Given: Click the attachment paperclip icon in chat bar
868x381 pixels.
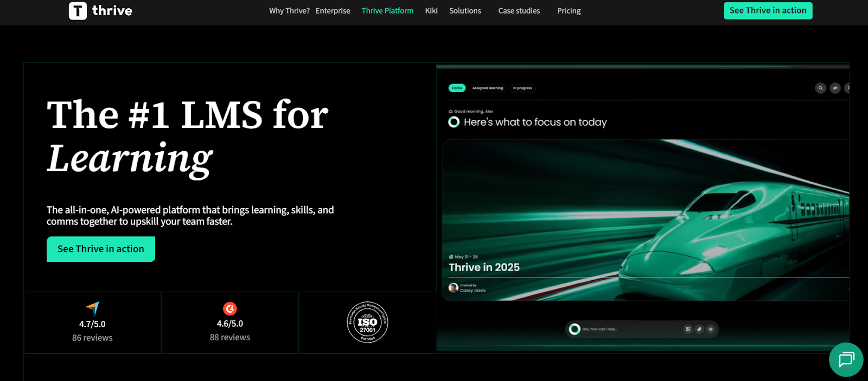Looking at the screenshot, I should [699, 329].
